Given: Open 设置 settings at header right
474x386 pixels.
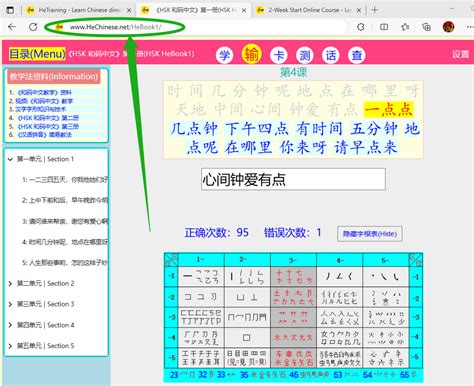Looking at the screenshot, I should (x=460, y=54).
